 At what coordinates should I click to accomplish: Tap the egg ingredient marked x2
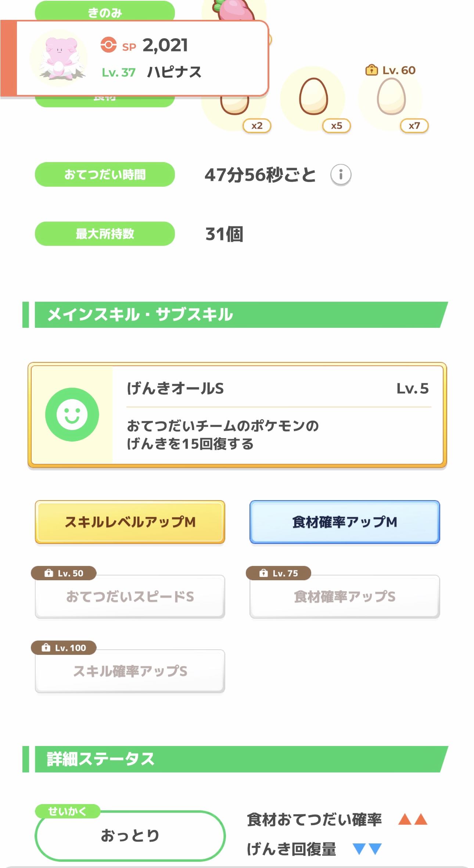tap(234, 107)
